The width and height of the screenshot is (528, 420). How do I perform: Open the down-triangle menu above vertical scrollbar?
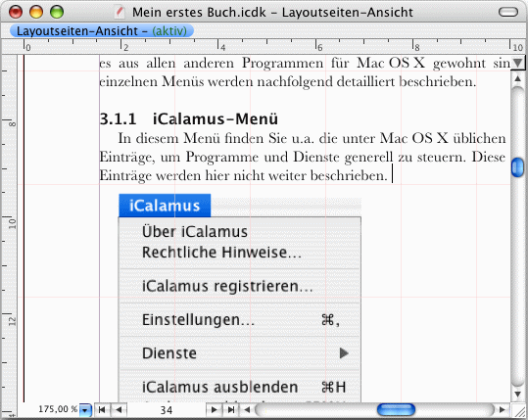[517, 63]
